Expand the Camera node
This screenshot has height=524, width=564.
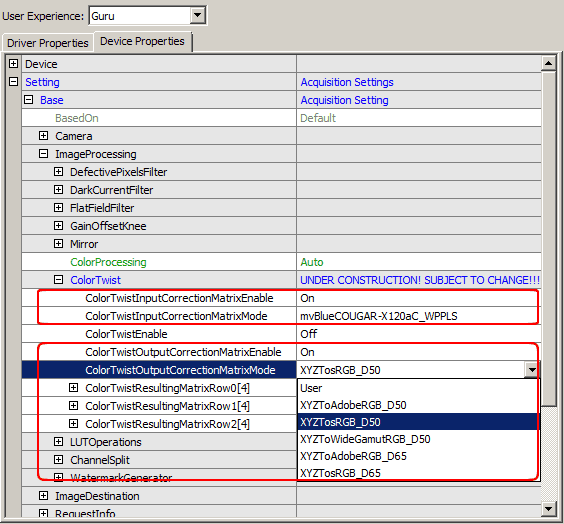click(44, 136)
